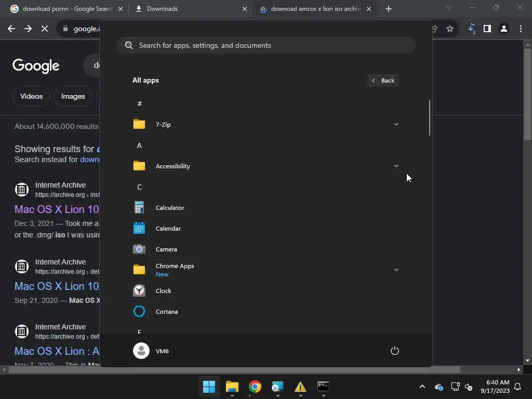Click the Windows Start button in taskbar
The height and width of the screenshot is (399, 532).
[209, 387]
